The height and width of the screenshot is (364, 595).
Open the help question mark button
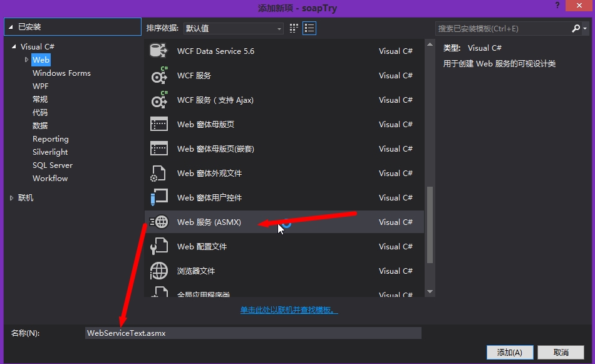pyautogui.click(x=557, y=5)
